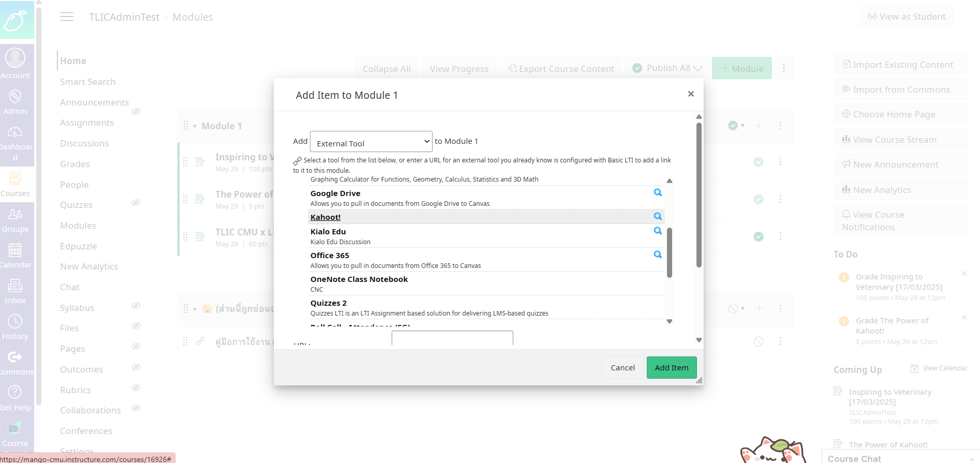This screenshot has width=980, height=463.
Task: Click the Add Item button
Action: 672,368
